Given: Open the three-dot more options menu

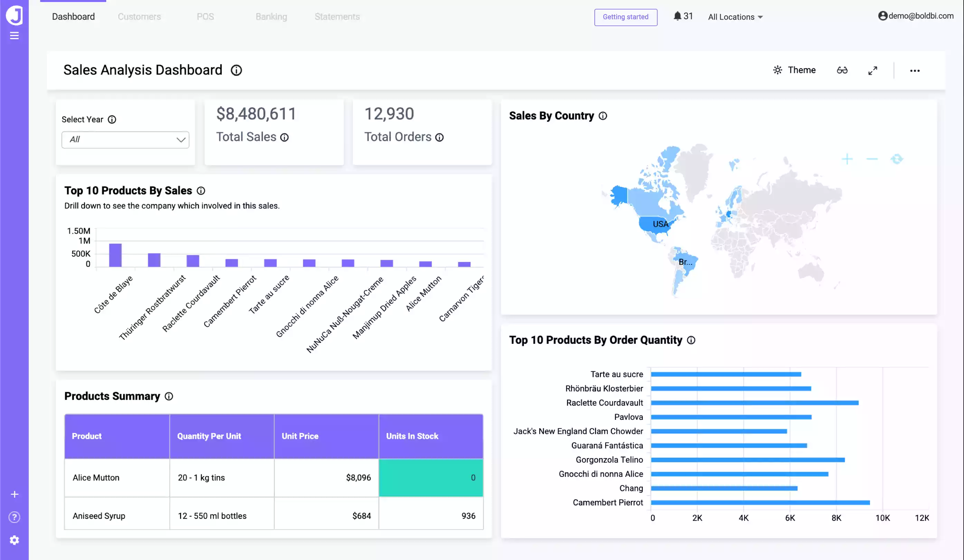Looking at the screenshot, I should pos(915,71).
